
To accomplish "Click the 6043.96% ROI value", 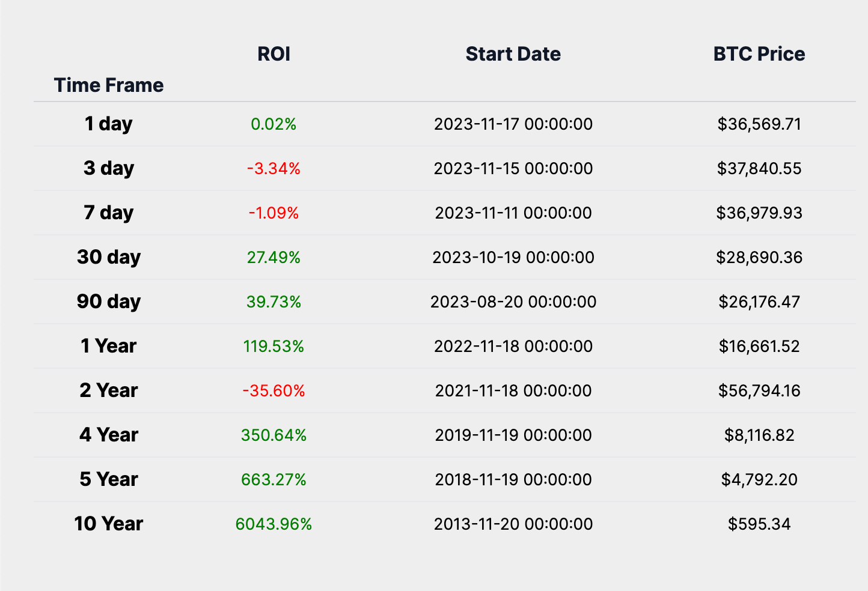I will point(274,524).
